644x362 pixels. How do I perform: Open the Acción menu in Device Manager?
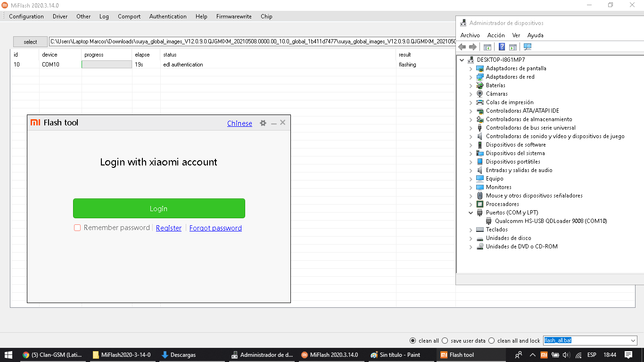pos(496,35)
